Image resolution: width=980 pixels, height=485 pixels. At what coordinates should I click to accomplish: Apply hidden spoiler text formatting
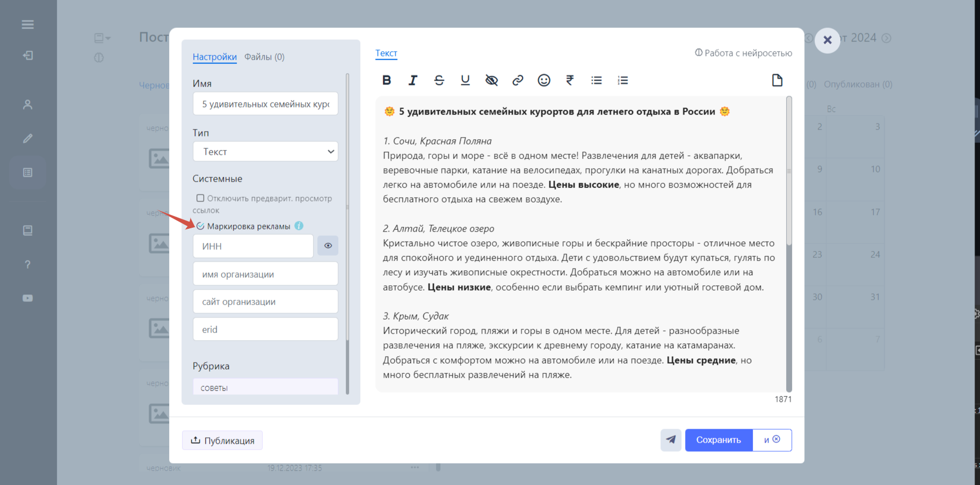pyautogui.click(x=491, y=80)
